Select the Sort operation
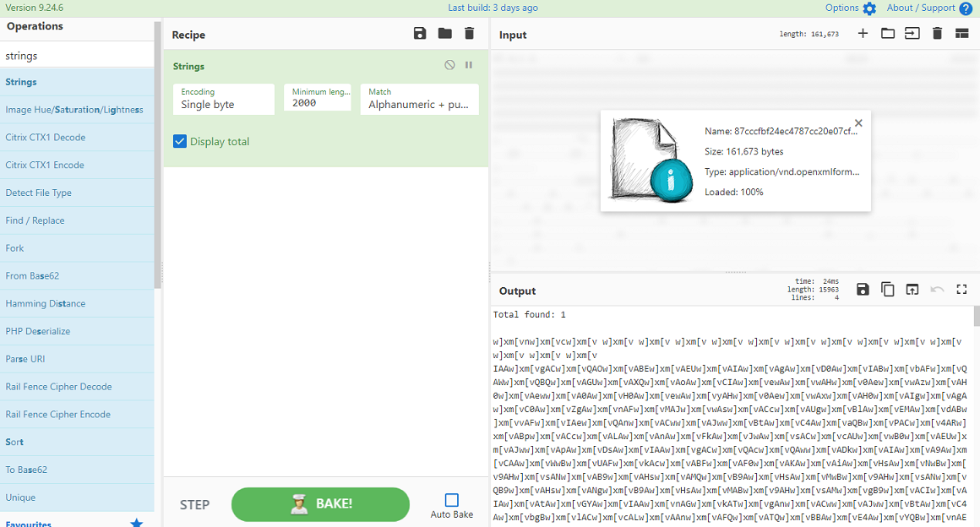The height and width of the screenshot is (527, 980). pyautogui.click(x=77, y=442)
